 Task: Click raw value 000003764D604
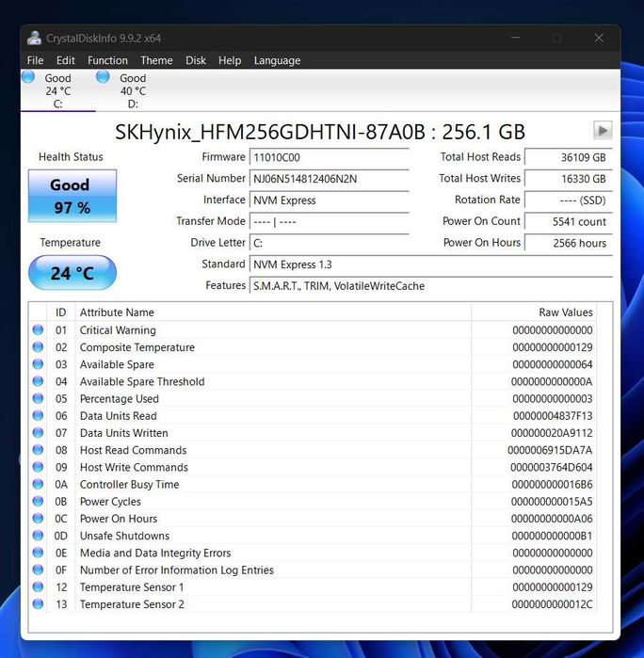551,468
